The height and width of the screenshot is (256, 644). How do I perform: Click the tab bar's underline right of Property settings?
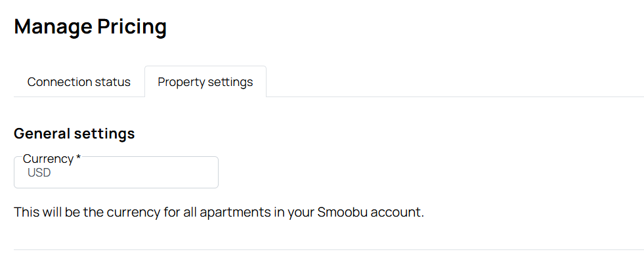(x=455, y=97)
